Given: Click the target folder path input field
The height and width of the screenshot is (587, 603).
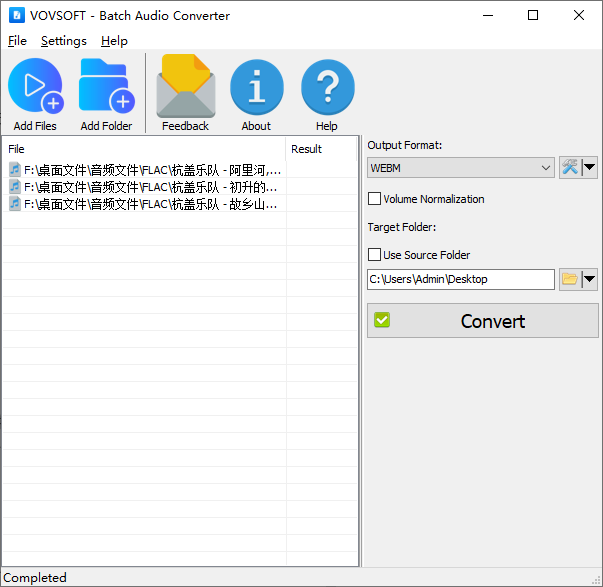Looking at the screenshot, I should coord(460,279).
